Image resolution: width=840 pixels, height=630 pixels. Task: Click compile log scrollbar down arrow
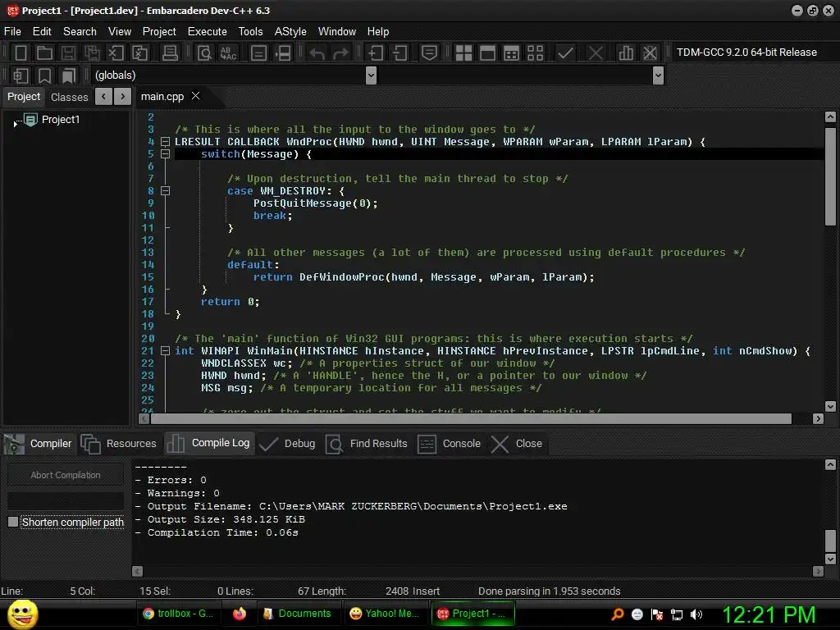(830, 559)
